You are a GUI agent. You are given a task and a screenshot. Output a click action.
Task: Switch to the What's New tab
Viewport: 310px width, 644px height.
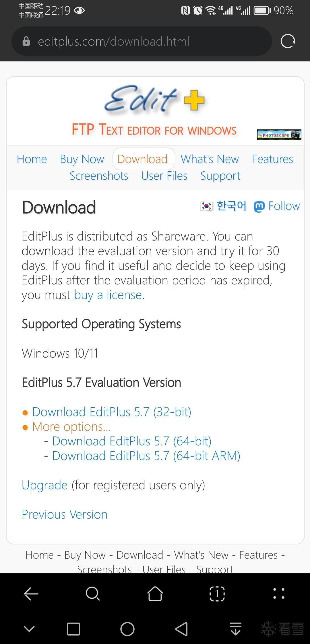tap(210, 159)
